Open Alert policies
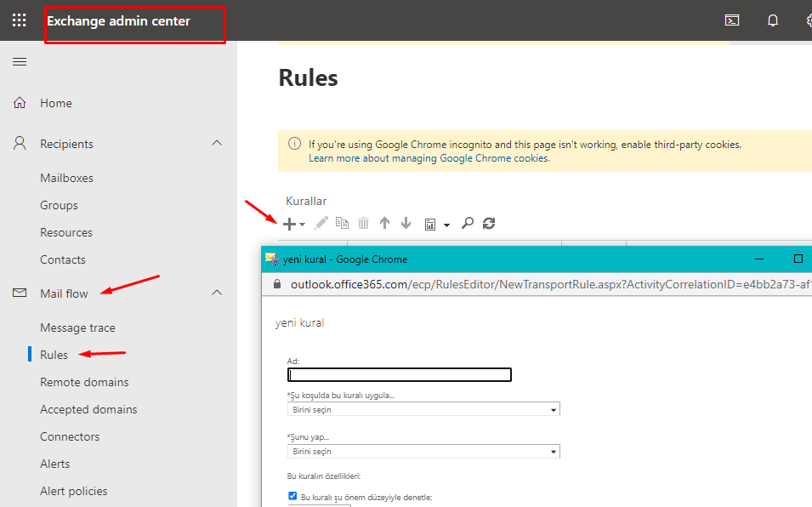Screen dimensions: 812x507 point(73,492)
